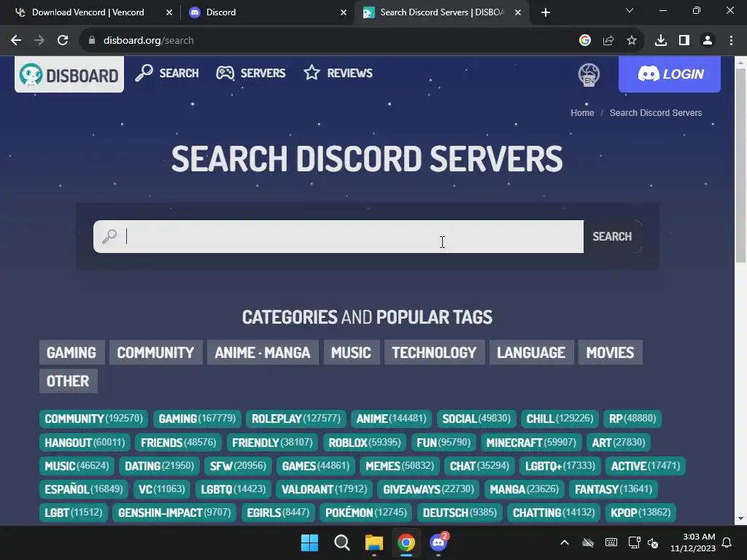
Task: Open REVIEWS nav menu item
Action: pos(338,74)
